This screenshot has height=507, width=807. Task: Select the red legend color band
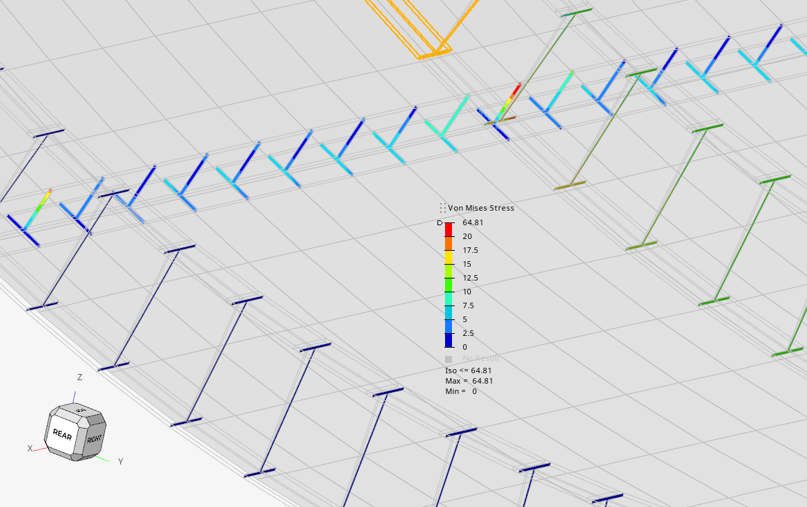tap(449, 229)
